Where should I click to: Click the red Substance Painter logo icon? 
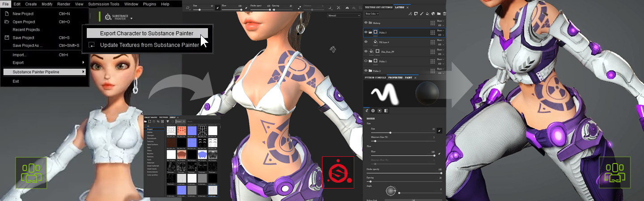pyautogui.click(x=338, y=172)
